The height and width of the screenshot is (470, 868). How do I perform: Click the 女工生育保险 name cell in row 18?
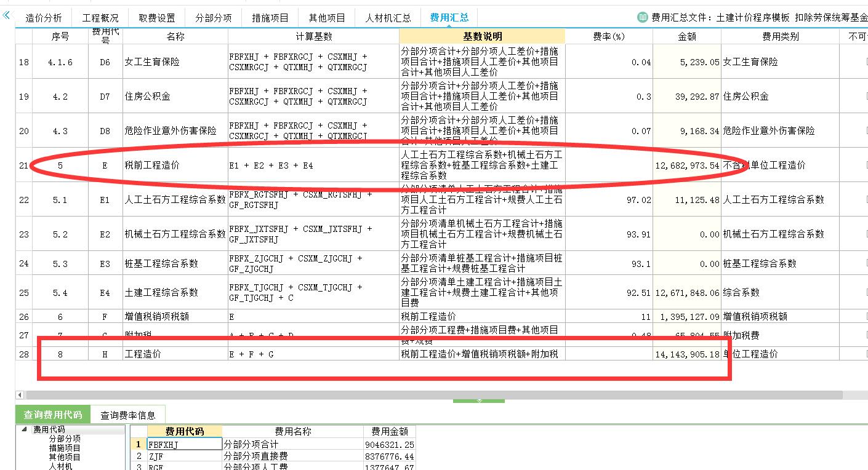point(175,62)
